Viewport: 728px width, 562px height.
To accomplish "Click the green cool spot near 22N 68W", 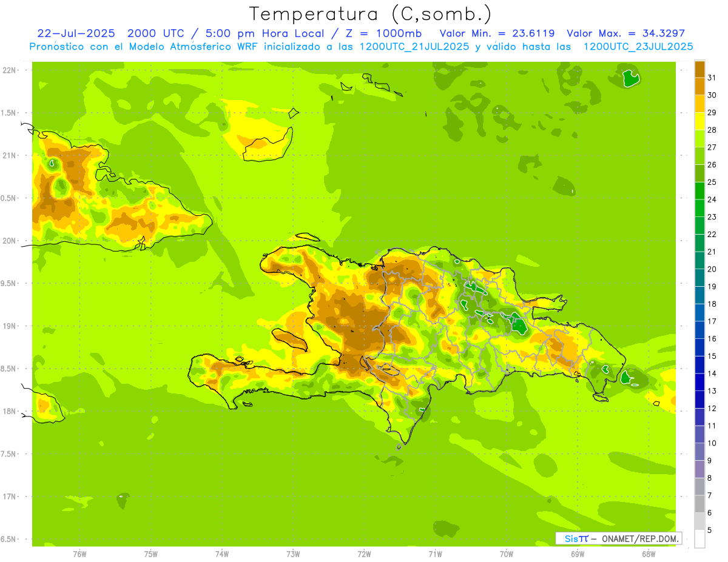I will [x=632, y=78].
